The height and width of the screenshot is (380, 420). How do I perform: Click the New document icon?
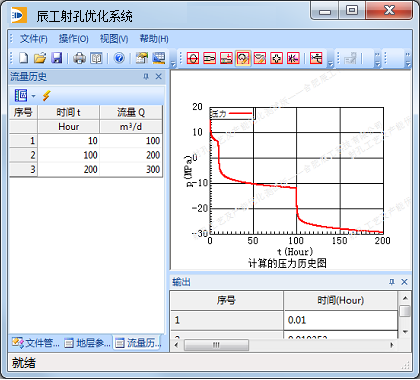[x=23, y=58]
